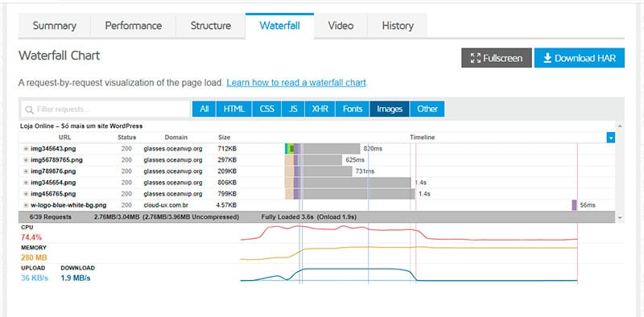Click the magnifier icon in filter box
Screen dimensions: 644x317
tap(29, 109)
